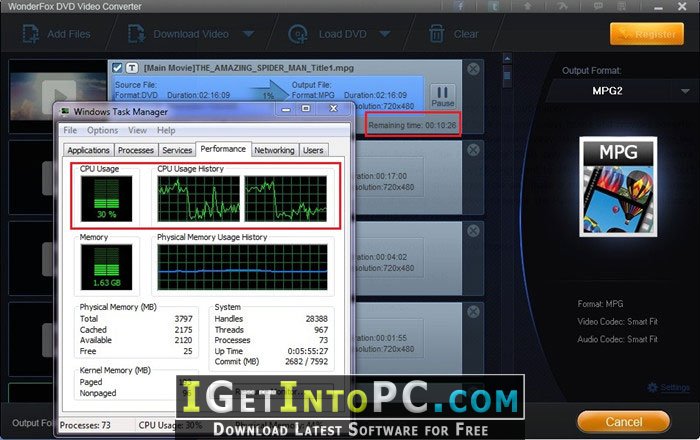Remove the 00:04:02 duration item with X
The width and height of the screenshot is (700, 440).
point(473,231)
